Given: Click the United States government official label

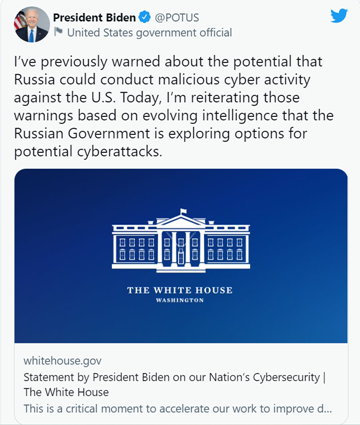Looking at the screenshot, I should [x=149, y=33].
